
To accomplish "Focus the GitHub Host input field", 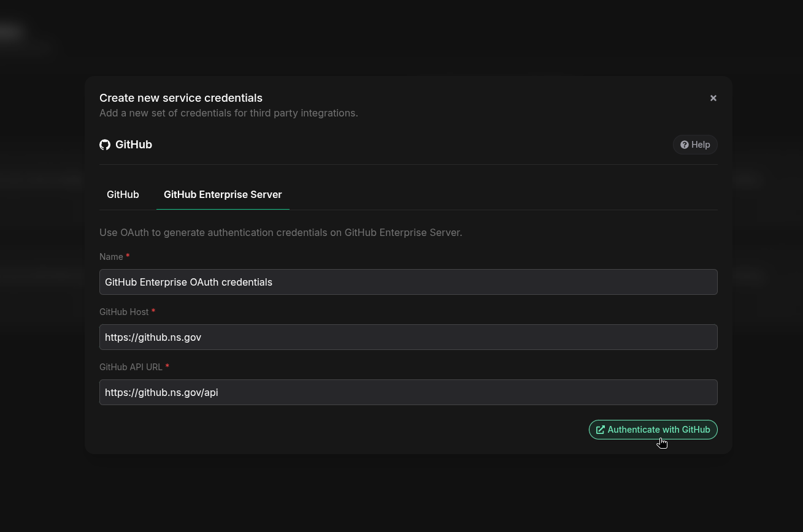I will click(x=409, y=337).
